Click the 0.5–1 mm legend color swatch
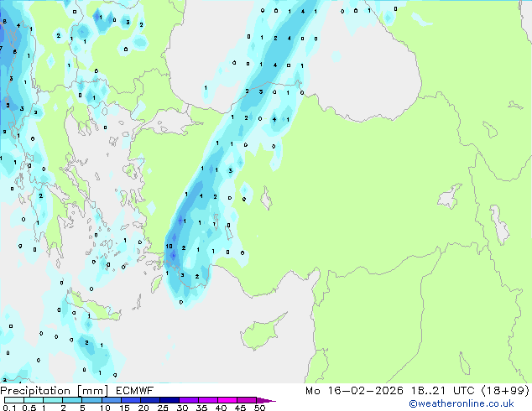 coord(34,400)
